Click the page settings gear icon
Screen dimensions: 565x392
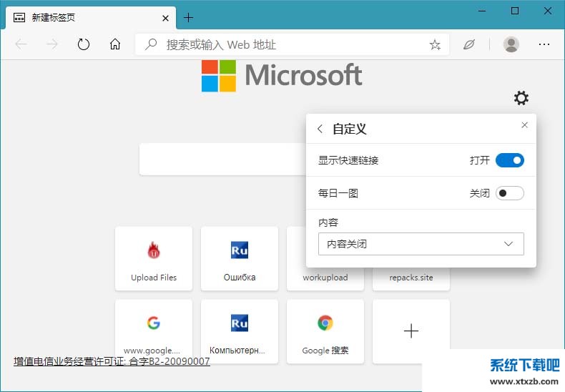521,98
